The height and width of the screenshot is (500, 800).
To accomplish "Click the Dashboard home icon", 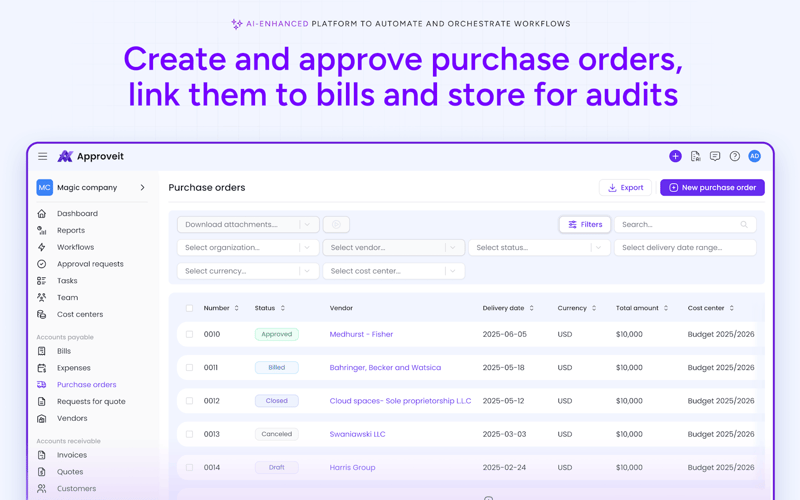I will coord(42,213).
